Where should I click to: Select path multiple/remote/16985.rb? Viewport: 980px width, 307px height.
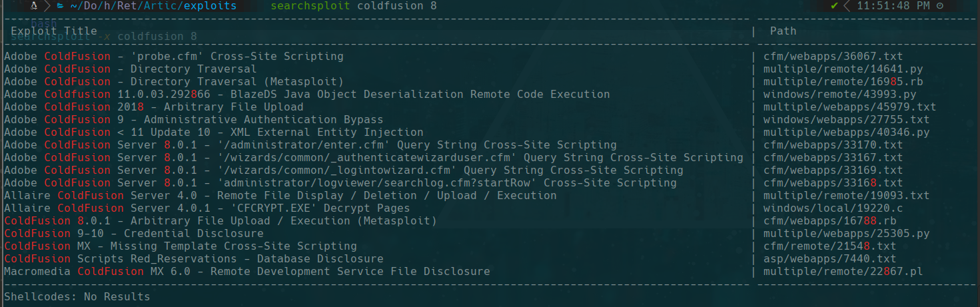[x=843, y=82]
